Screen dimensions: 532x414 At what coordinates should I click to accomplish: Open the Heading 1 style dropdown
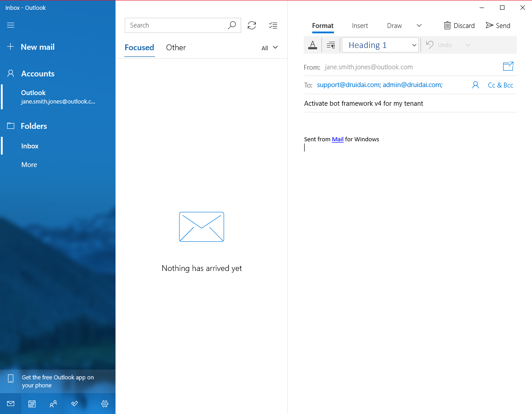click(x=380, y=45)
